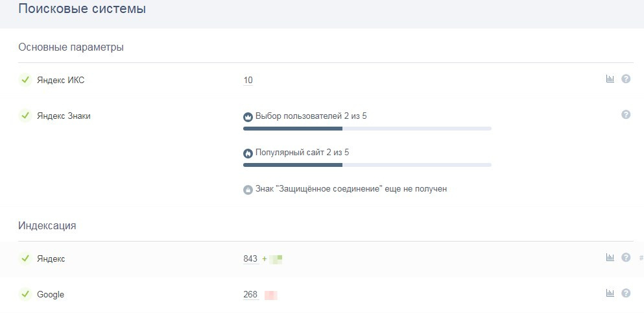Open chart icon for Яндекс ИКС row
644x313 pixels.
[610, 79]
